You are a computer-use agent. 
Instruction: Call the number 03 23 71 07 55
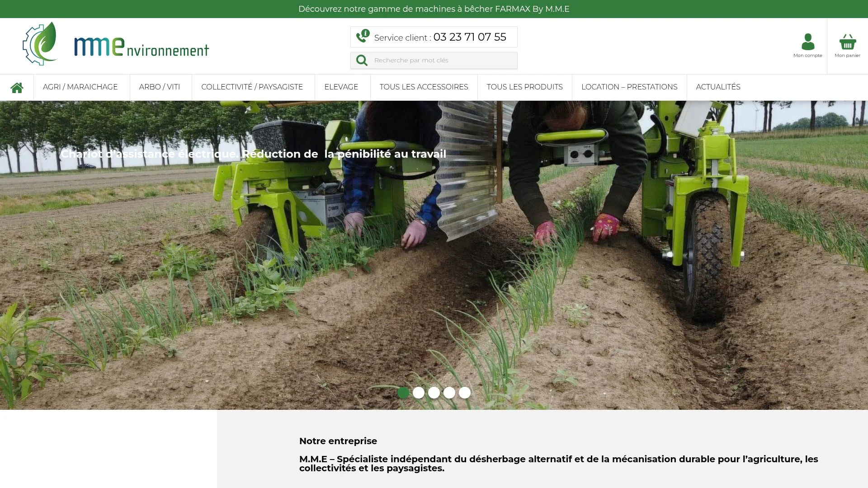469,37
